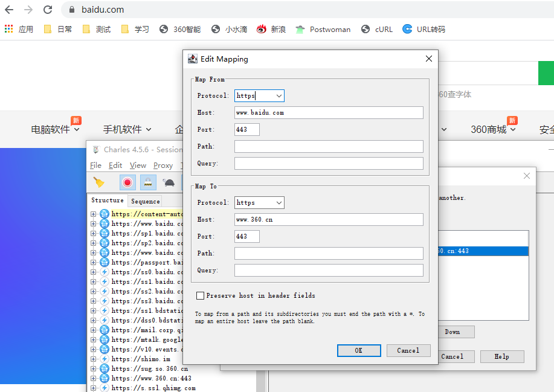Image resolution: width=554 pixels, height=392 pixels.
Task: Enable throttling with the turtle icon
Action: pos(169,182)
